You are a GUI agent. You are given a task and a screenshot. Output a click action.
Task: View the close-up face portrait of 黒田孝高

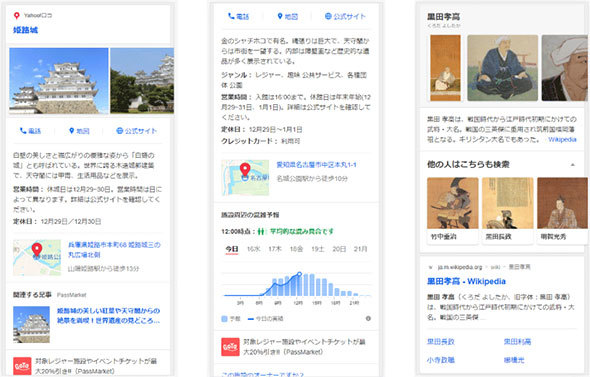564,68
